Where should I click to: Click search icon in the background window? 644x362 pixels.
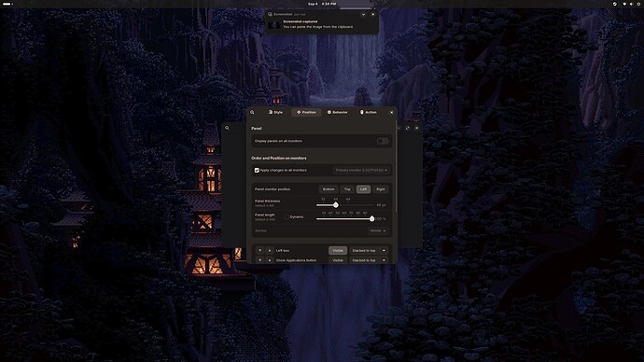[227, 128]
